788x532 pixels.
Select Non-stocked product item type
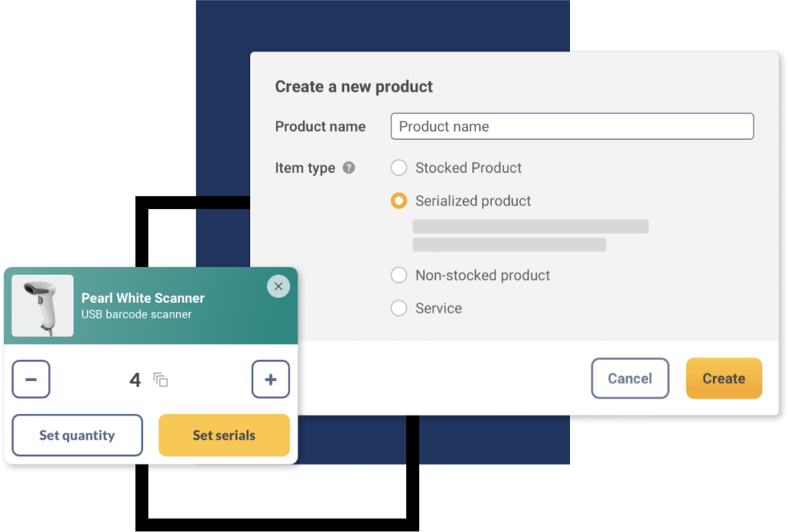pos(399,276)
